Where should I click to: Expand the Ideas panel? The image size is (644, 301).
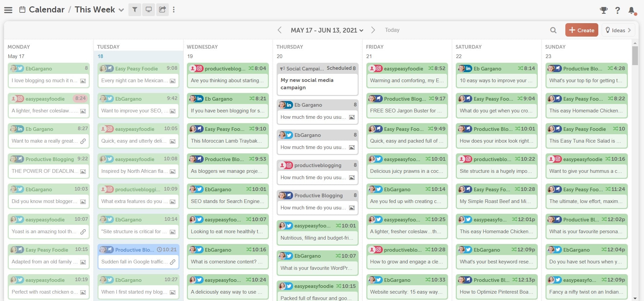618,30
